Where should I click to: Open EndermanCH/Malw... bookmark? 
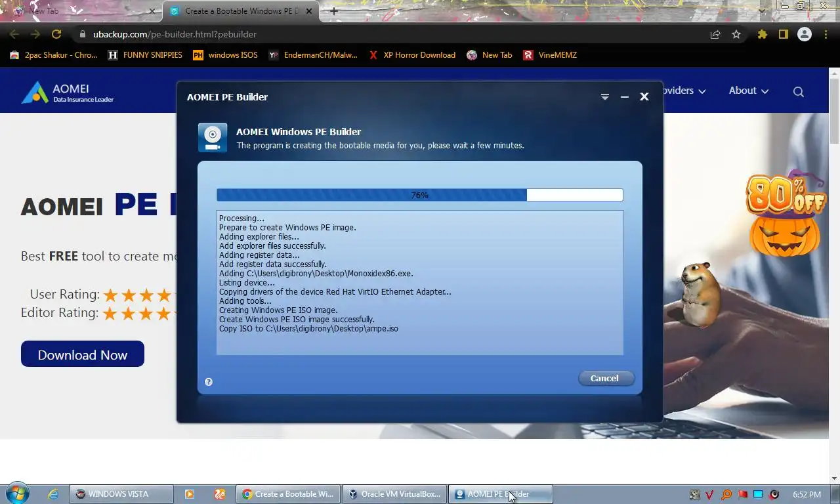click(313, 55)
